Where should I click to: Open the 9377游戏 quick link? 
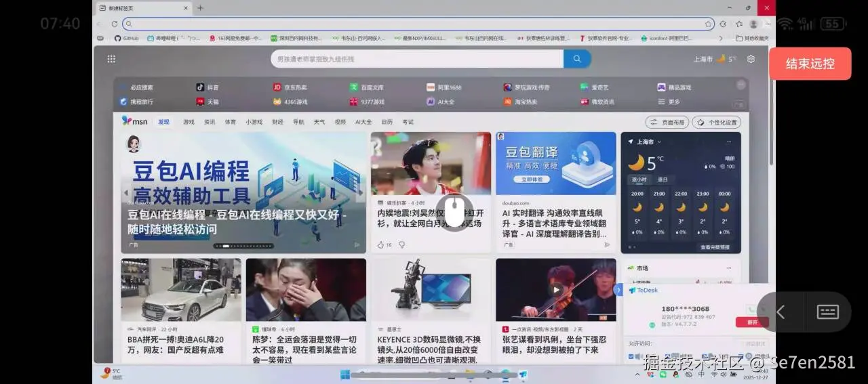click(x=367, y=102)
